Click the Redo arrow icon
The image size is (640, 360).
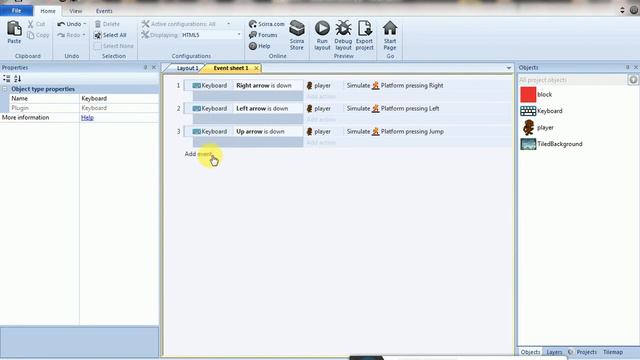tap(61, 36)
